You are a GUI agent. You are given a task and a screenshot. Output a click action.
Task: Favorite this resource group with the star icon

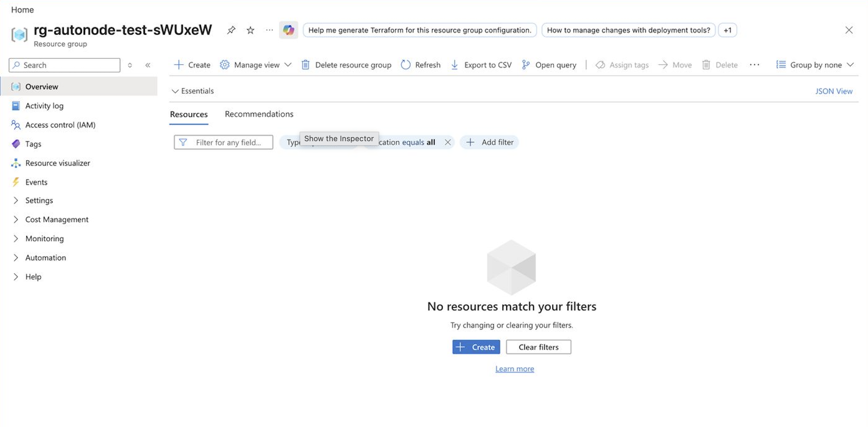[250, 30]
